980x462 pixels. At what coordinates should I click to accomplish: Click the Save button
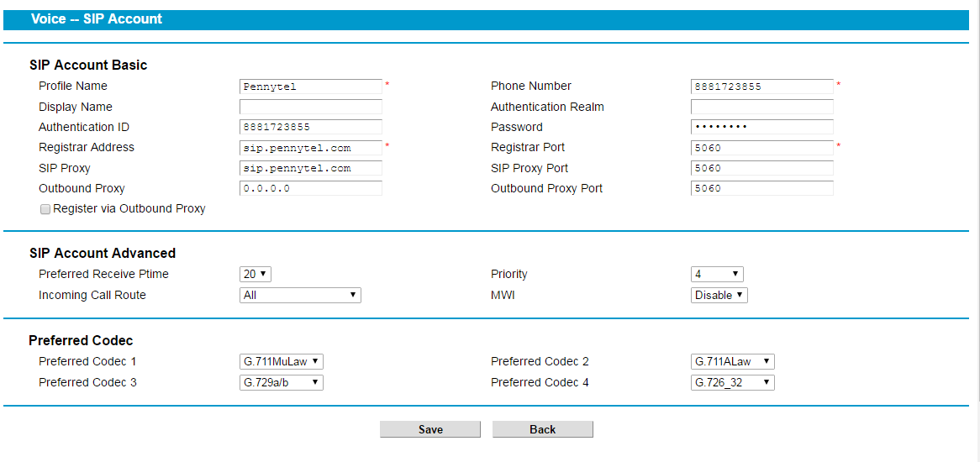[430, 429]
